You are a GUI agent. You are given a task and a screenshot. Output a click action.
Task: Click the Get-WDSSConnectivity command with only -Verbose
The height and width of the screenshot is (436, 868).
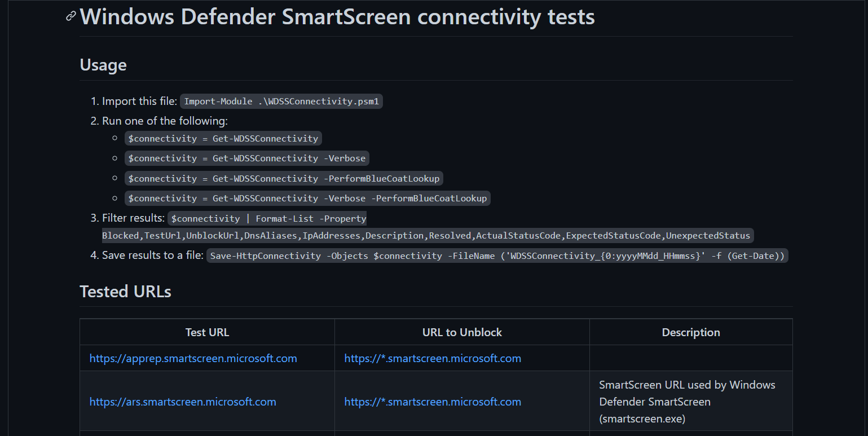click(x=246, y=158)
